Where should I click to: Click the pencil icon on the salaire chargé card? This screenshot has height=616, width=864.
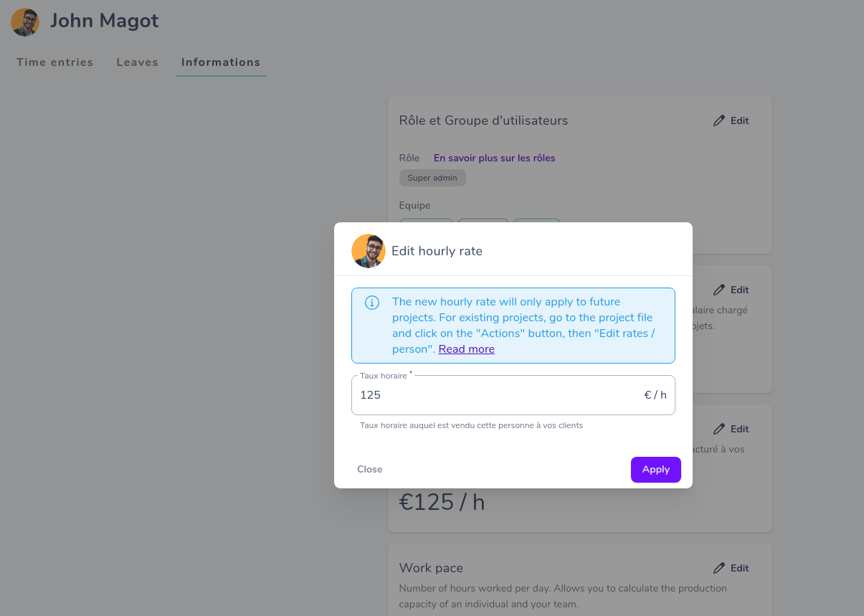pos(719,290)
